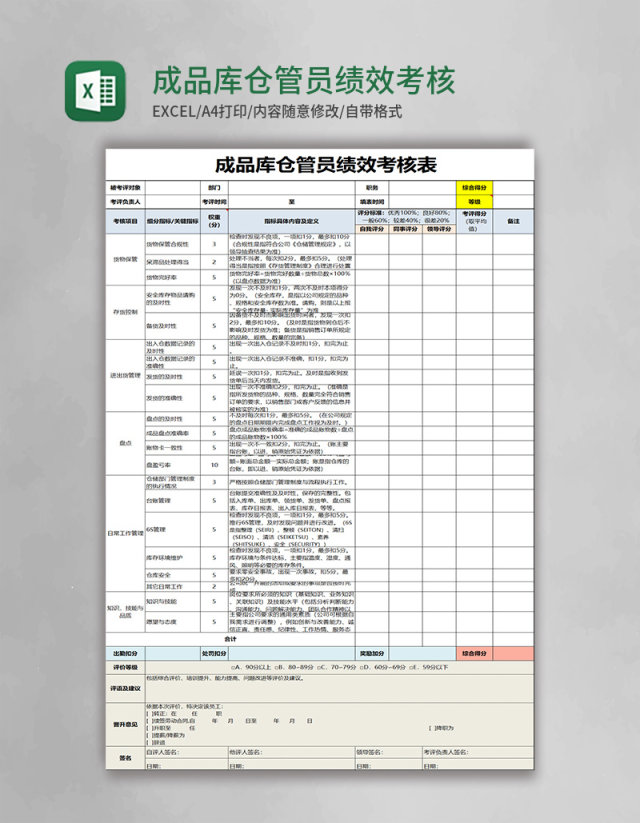Image resolution: width=640 pixels, height=823 pixels.
Task: Tick the grade option C. 70~79分
Action: 338,668
